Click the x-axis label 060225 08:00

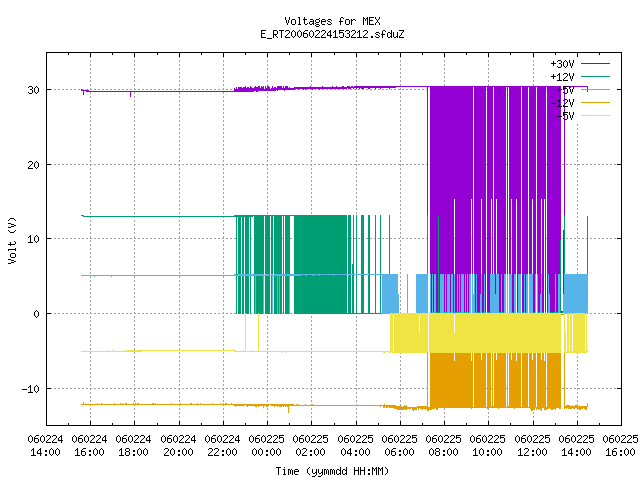tap(444, 446)
